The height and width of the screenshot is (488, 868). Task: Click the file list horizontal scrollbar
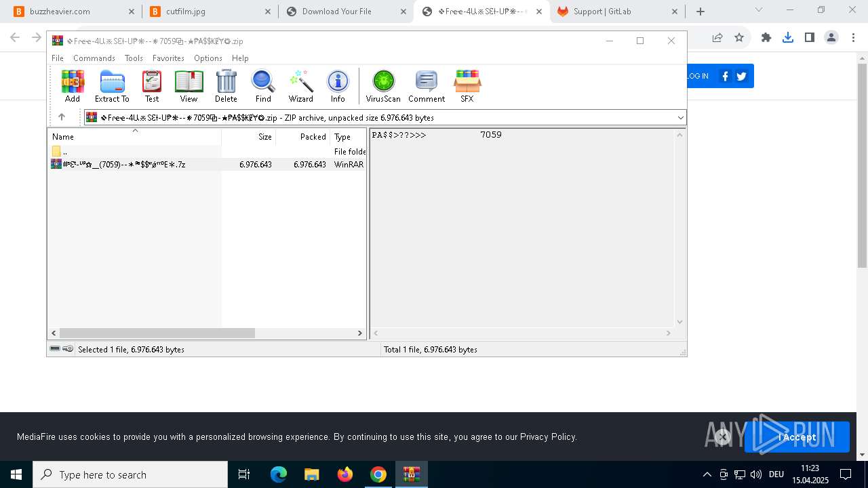(x=157, y=333)
